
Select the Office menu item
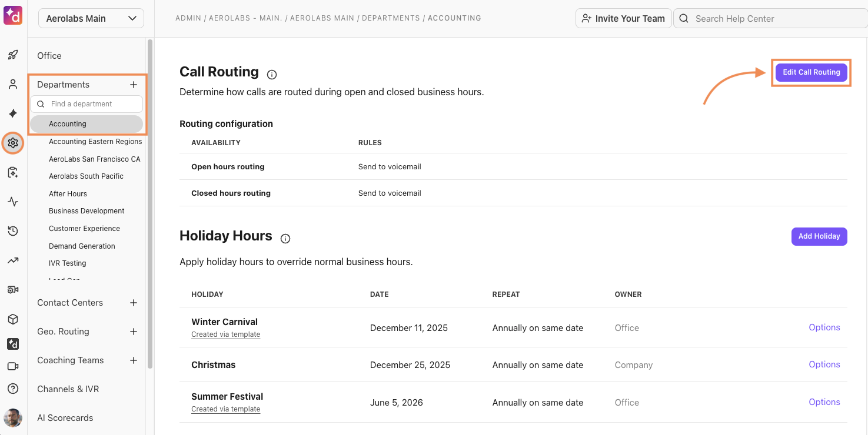pyautogui.click(x=49, y=56)
